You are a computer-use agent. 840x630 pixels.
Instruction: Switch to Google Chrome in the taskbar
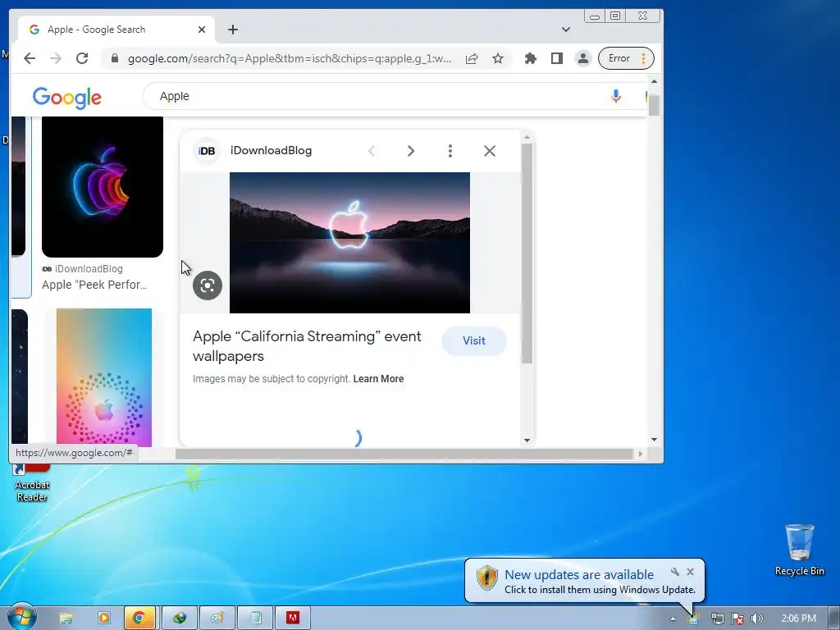pyautogui.click(x=139, y=619)
